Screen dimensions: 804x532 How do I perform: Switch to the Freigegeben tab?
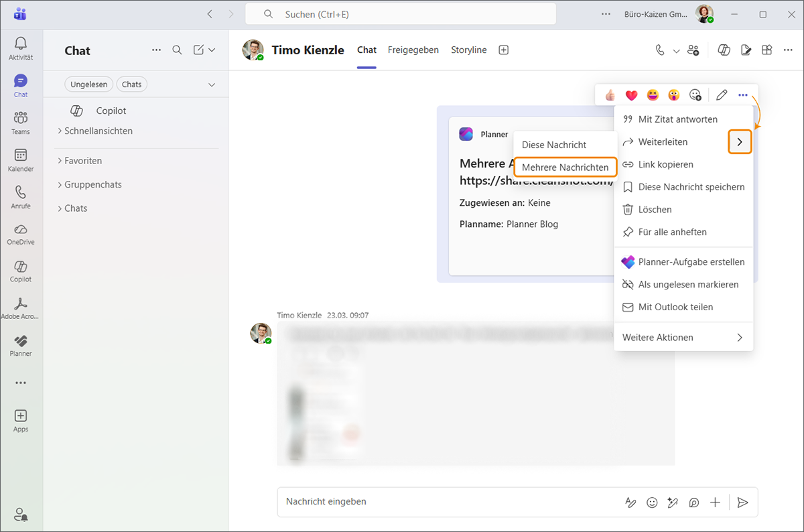(x=413, y=50)
